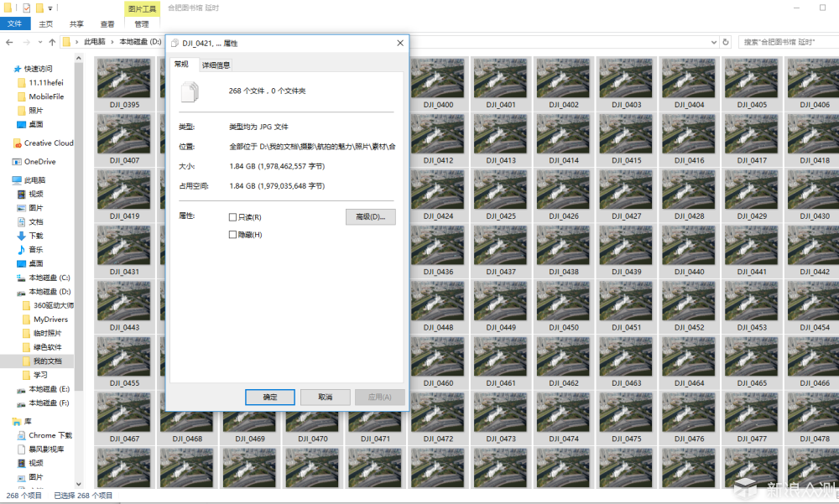This screenshot has width=839, height=504.
Task: Open OneDrive in the sidebar
Action: coord(39,162)
